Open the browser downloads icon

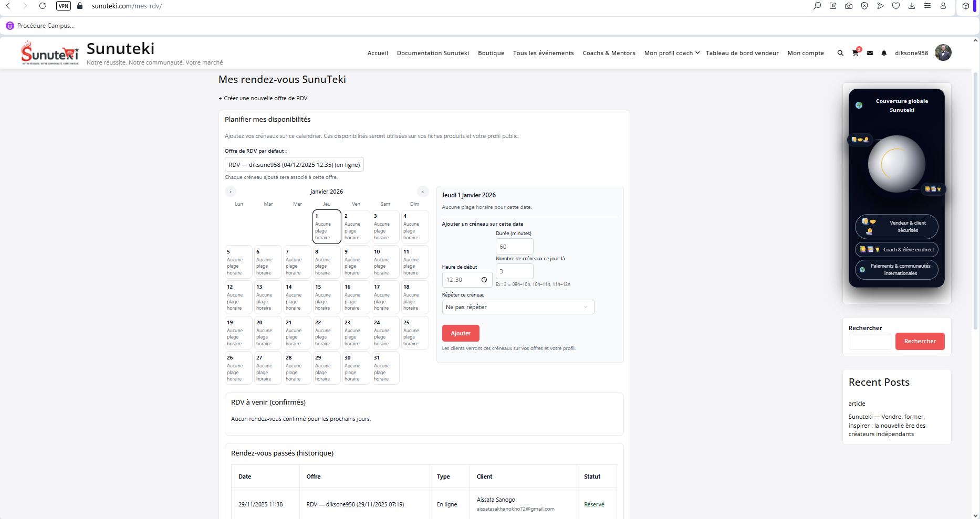[912, 6]
